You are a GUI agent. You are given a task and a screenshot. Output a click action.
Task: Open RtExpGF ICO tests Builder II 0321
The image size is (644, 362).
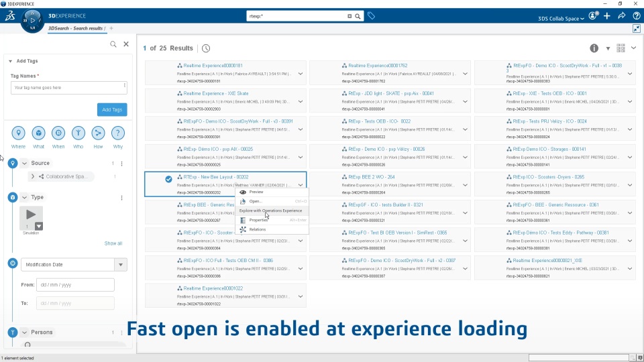(386, 205)
